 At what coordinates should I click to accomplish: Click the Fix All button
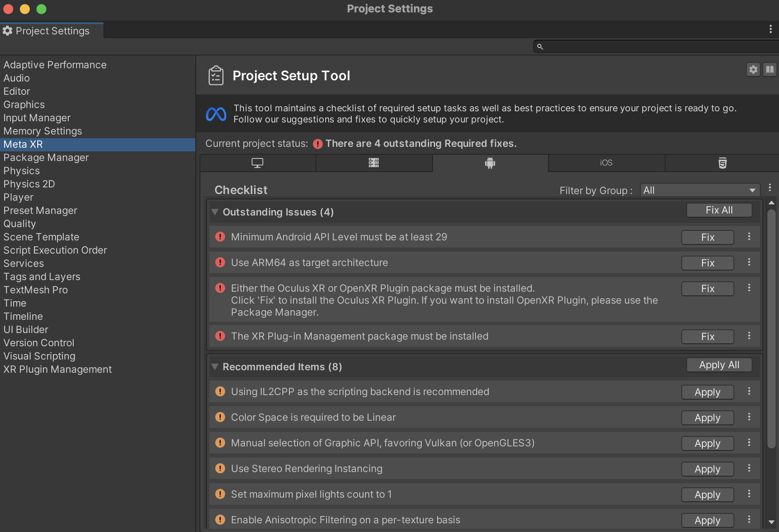click(719, 210)
